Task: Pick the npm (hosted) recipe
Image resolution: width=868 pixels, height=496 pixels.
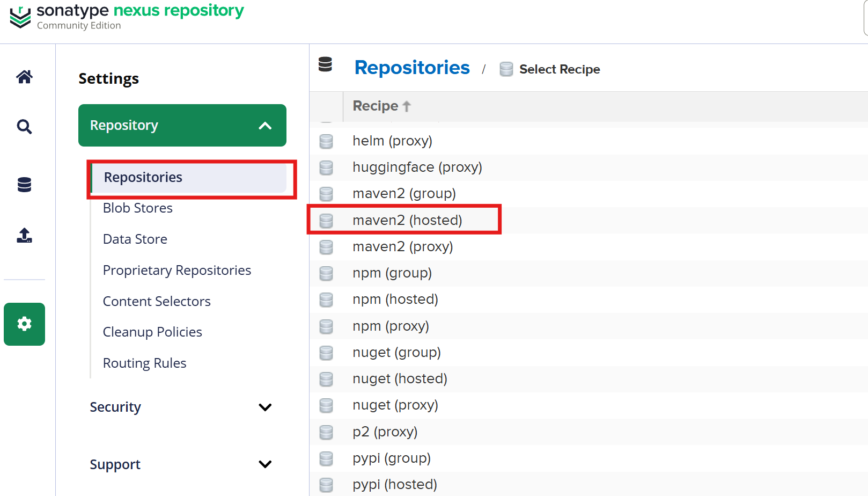Action: point(395,300)
